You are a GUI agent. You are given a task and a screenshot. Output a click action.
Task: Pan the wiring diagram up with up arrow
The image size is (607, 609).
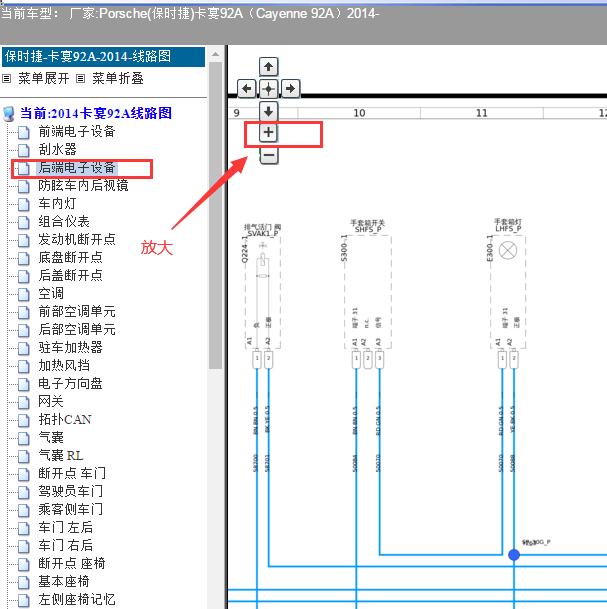[268, 67]
